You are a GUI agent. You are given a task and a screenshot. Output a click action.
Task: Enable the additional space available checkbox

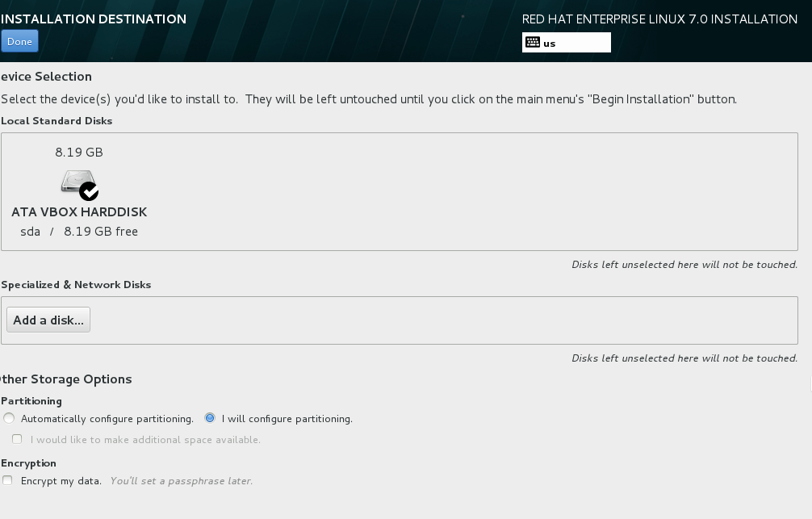click(17, 439)
